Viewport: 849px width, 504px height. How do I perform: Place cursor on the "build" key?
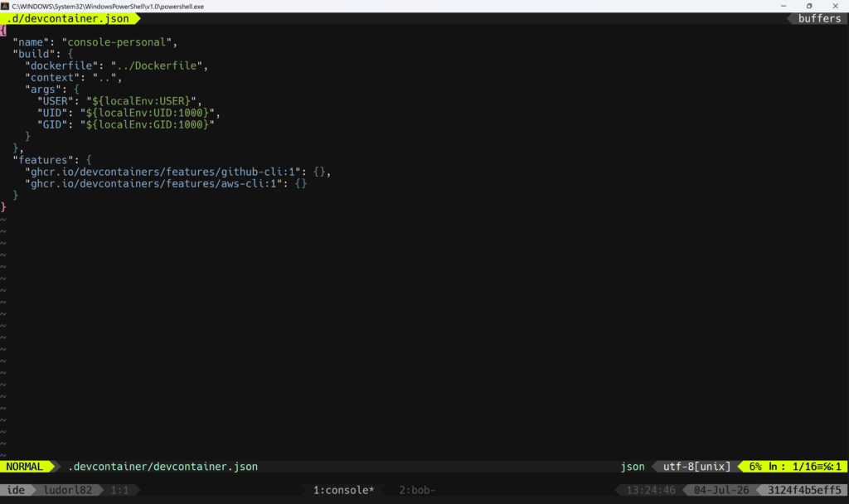[33, 54]
